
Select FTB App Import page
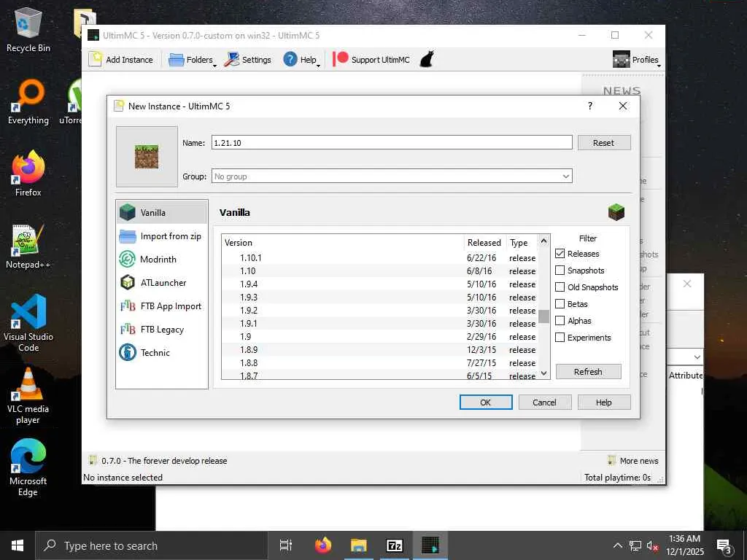point(162,306)
